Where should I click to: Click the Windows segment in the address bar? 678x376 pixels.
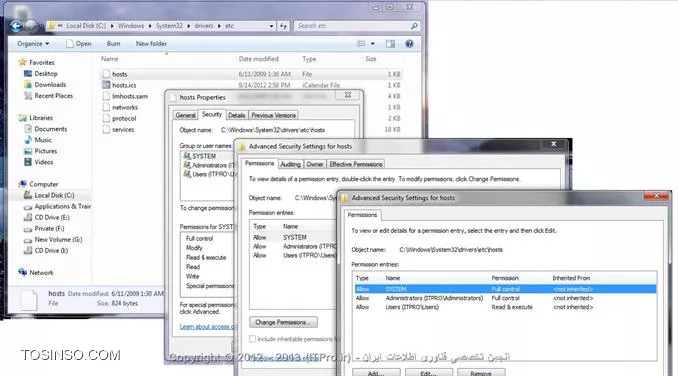131,26
